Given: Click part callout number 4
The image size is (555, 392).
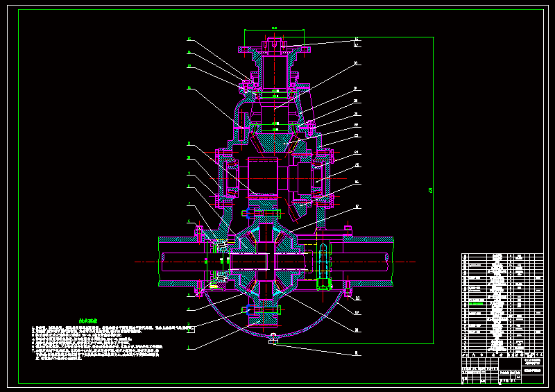Looking at the screenshot, I should [x=189, y=309].
